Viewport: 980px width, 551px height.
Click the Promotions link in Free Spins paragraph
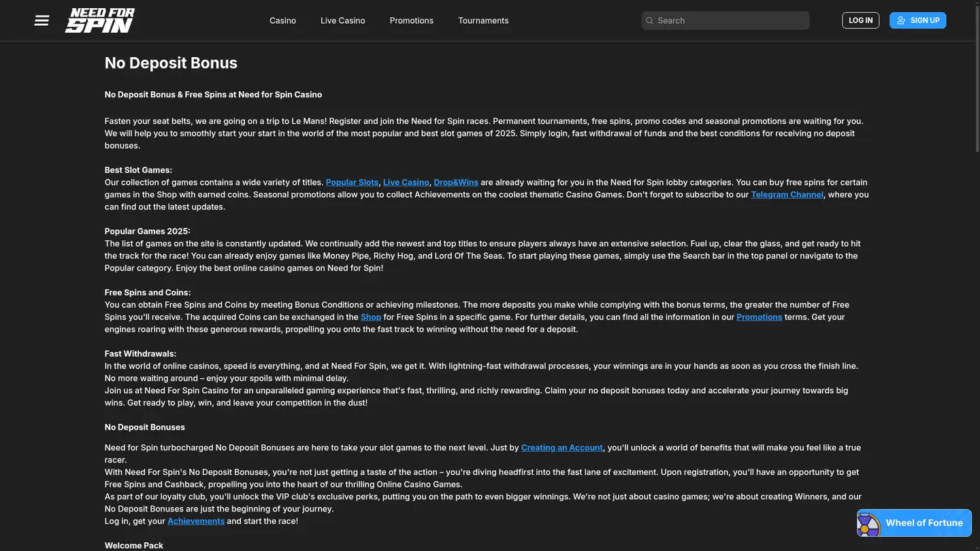759,317
